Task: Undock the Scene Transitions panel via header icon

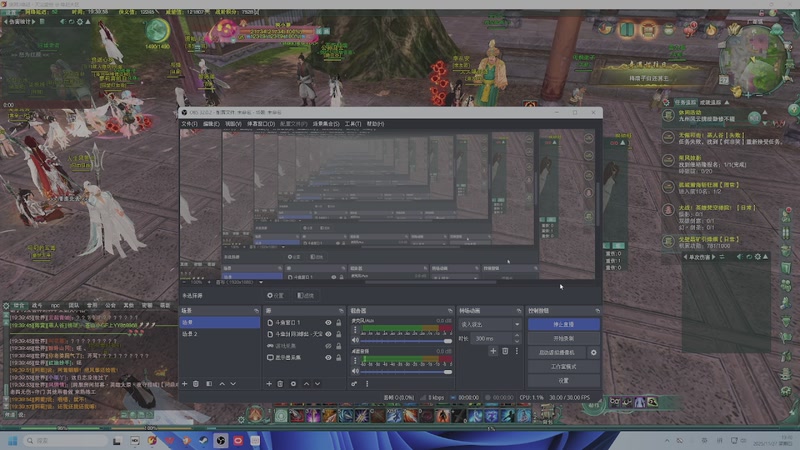Action: 518,311
